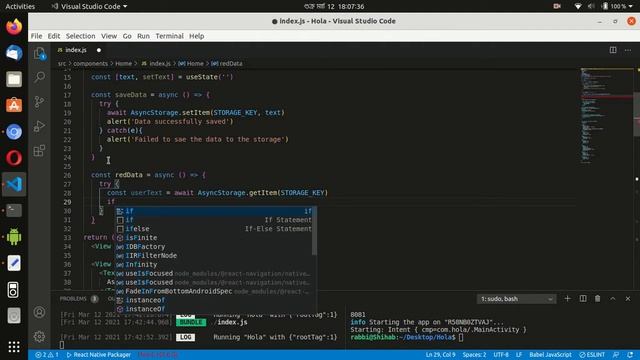Open editor More Actions ellipsis
This screenshot has height=360, width=640.
(x=628, y=50)
